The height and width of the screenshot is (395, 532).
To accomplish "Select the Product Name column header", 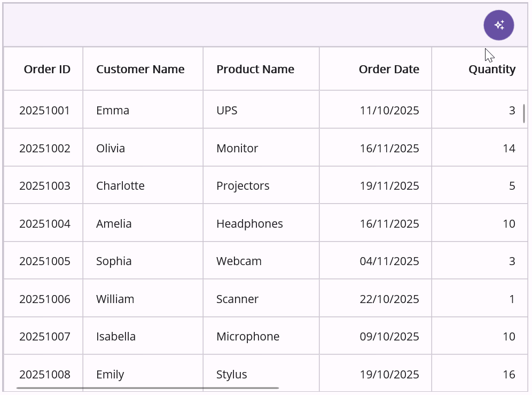I will [x=255, y=69].
